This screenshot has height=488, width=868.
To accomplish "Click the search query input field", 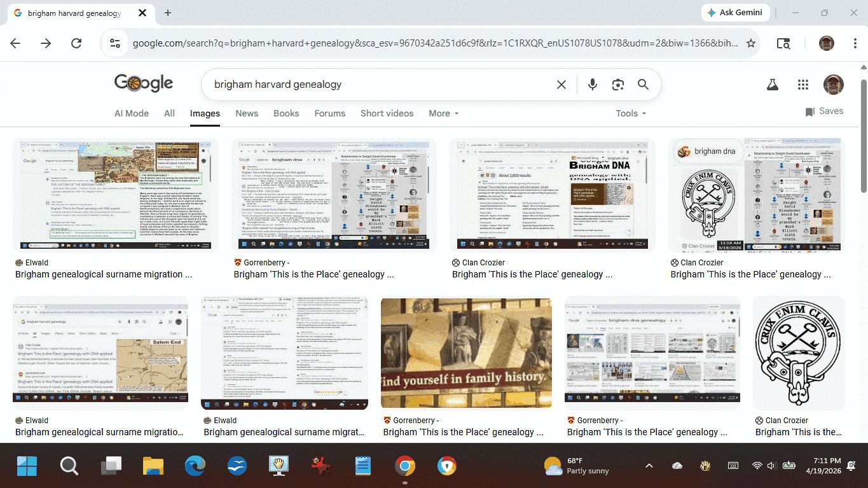I will pos(375,85).
